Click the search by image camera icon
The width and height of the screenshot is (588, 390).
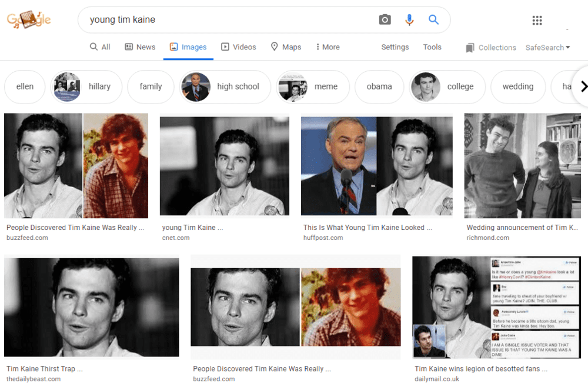coord(385,20)
